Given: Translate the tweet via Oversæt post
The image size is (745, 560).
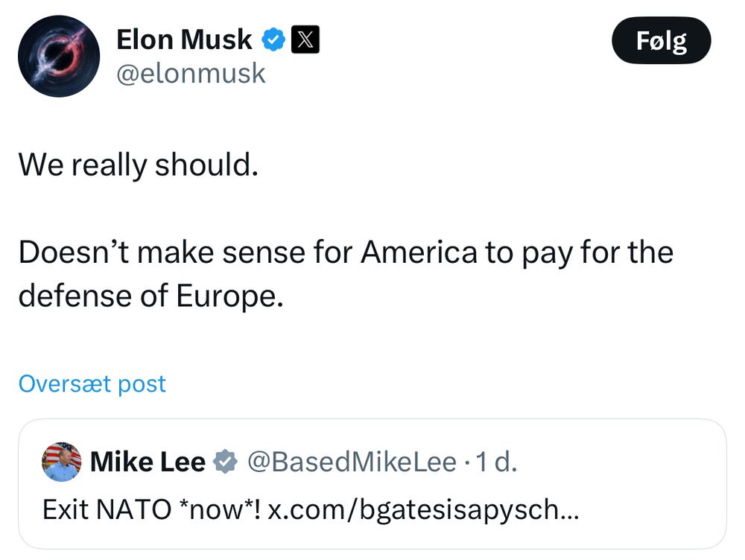Looking at the screenshot, I should [x=92, y=384].
